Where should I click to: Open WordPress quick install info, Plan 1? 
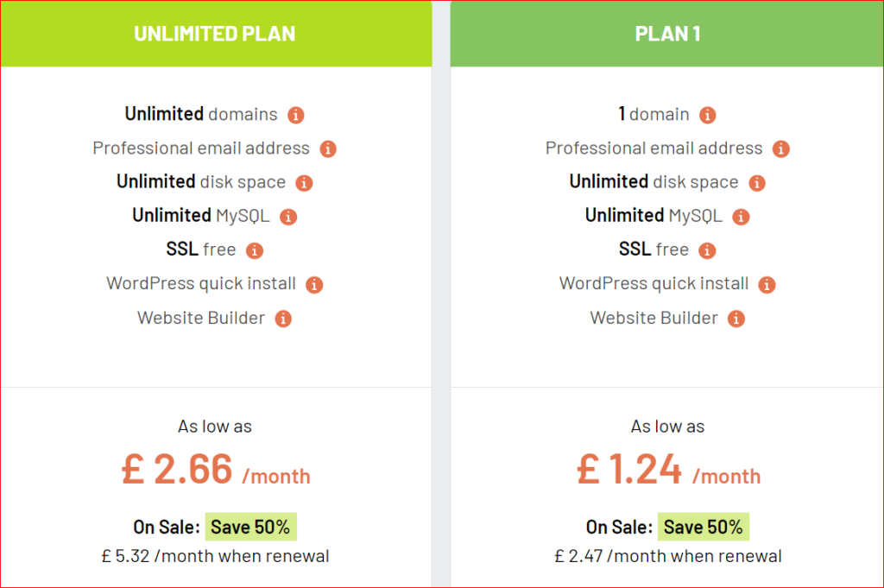(x=767, y=284)
